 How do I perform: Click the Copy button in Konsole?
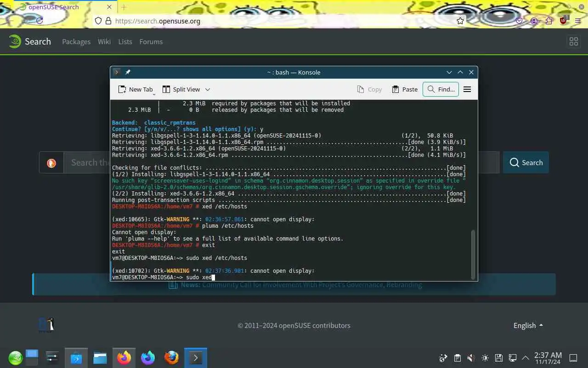point(369,89)
